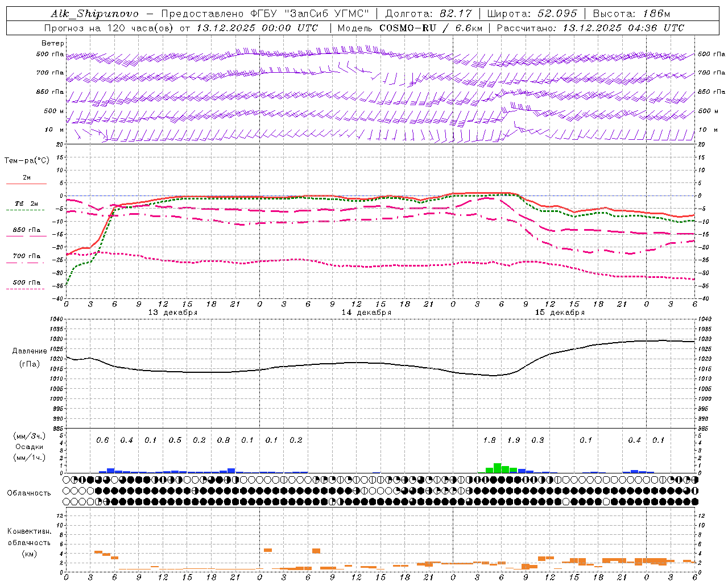Click the Ветер panel label
Screen dimensions: 728x582
click(53, 43)
